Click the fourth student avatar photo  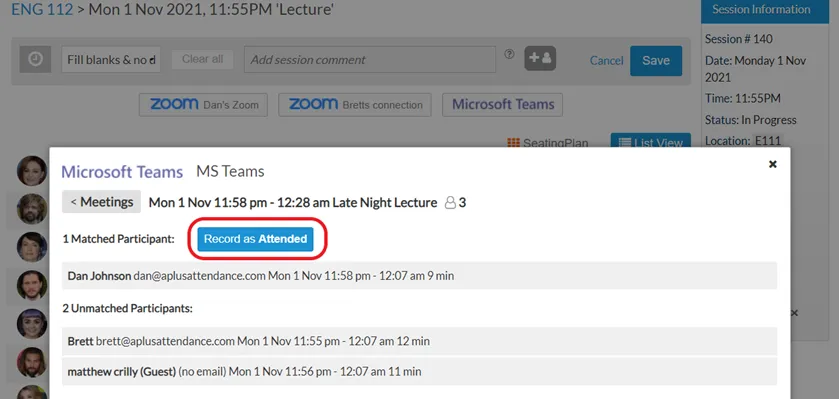pyautogui.click(x=32, y=285)
